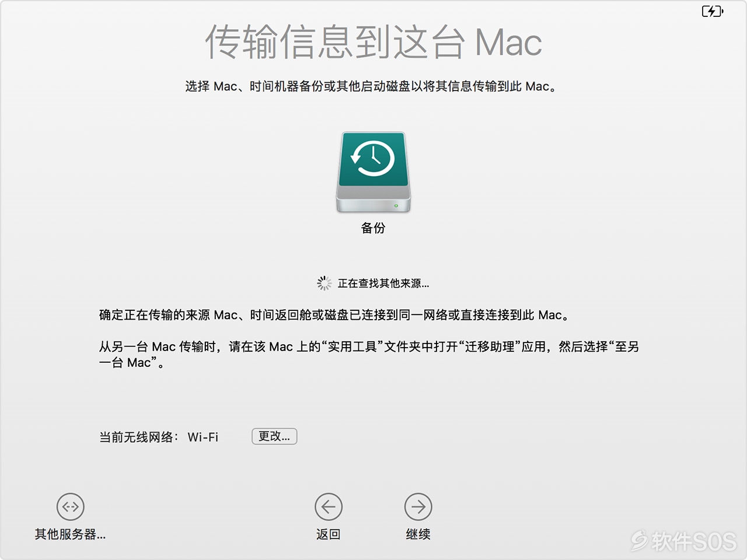Click the 正在查找其他来源... status text
The height and width of the screenshot is (560, 747).
pos(383,283)
